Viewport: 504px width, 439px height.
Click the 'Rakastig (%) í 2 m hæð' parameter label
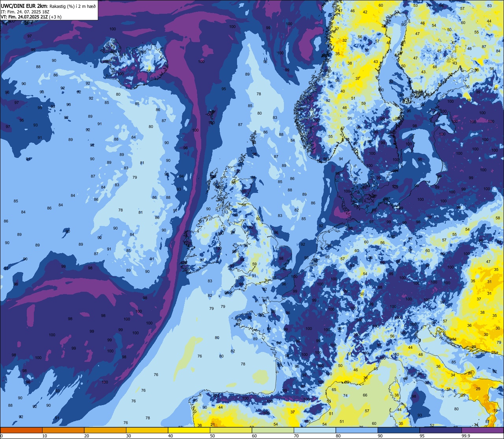coord(72,6)
